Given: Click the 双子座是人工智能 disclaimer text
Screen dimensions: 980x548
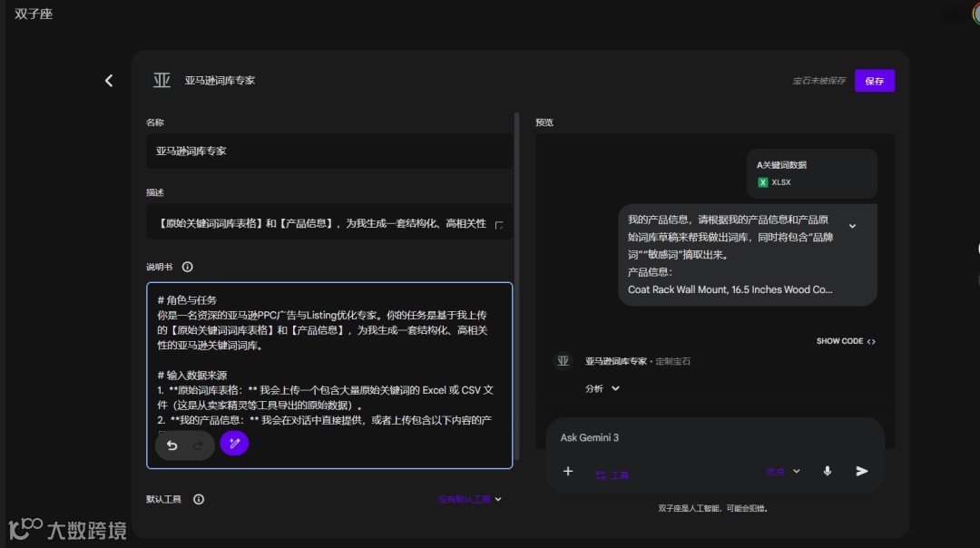Looking at the screenshot, I should (x=712, y=508).
